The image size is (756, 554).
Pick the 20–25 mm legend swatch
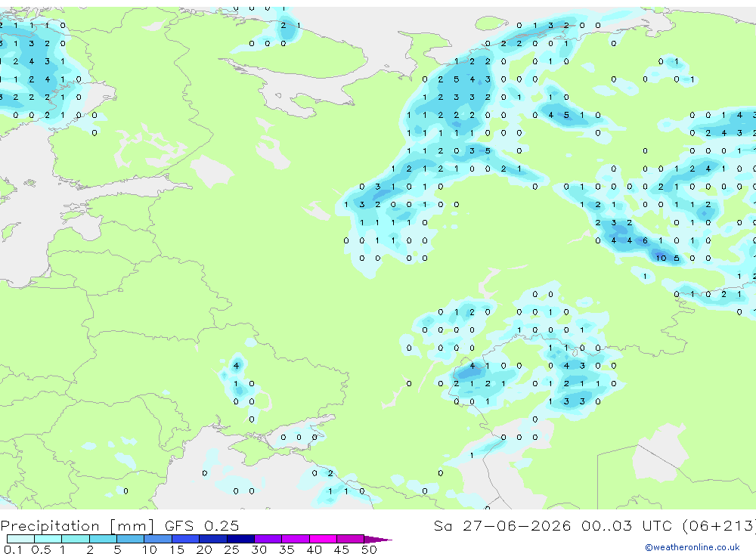[213, 539]
